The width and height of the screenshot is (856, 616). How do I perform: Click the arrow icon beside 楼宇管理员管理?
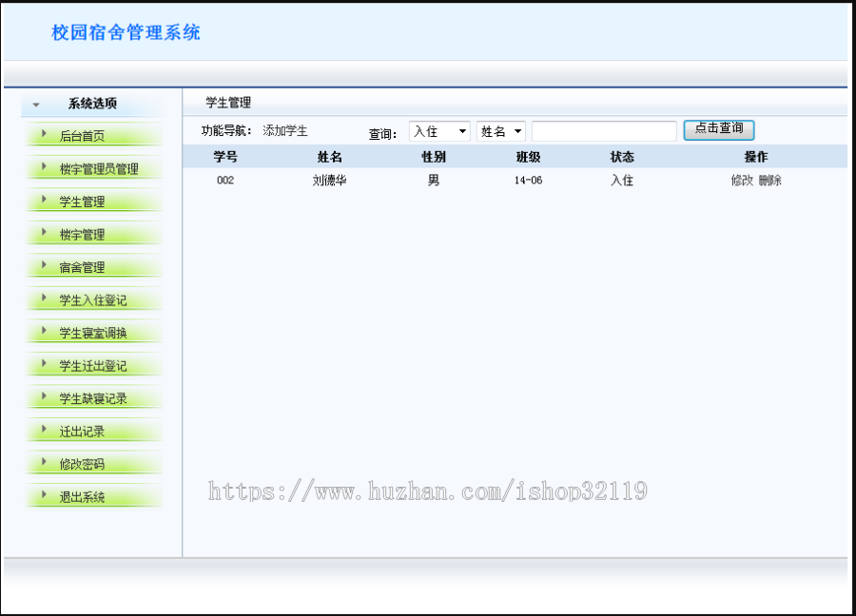click(42, 168)
